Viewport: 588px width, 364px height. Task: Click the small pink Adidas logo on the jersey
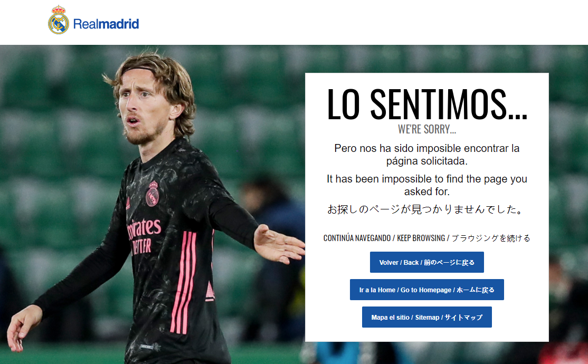pyautogui.click(x=128, y=203)
